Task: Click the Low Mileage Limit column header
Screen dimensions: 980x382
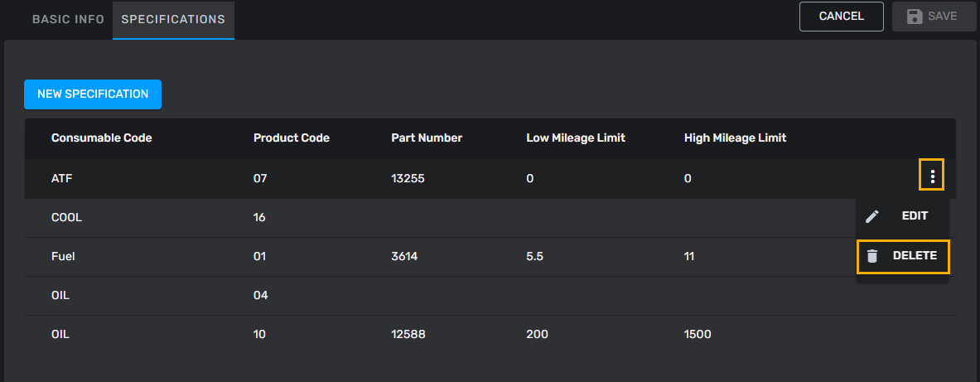Action: tap(576, 138)
